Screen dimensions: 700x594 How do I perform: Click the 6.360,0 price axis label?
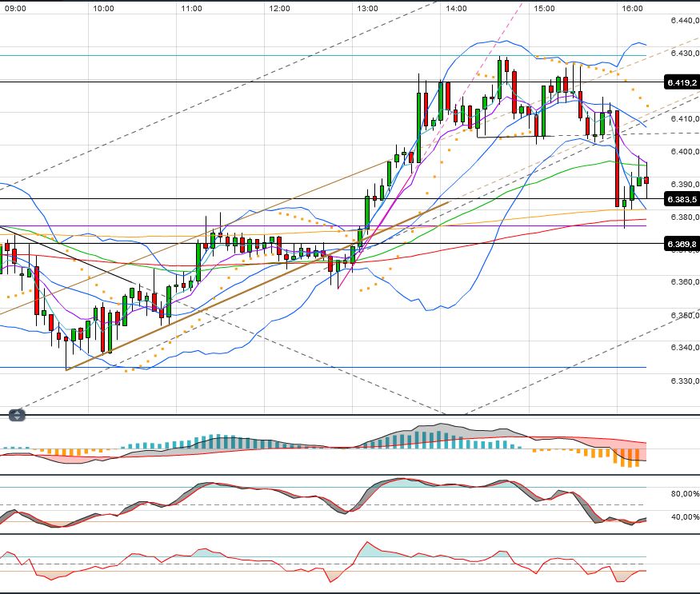(685, 281)
